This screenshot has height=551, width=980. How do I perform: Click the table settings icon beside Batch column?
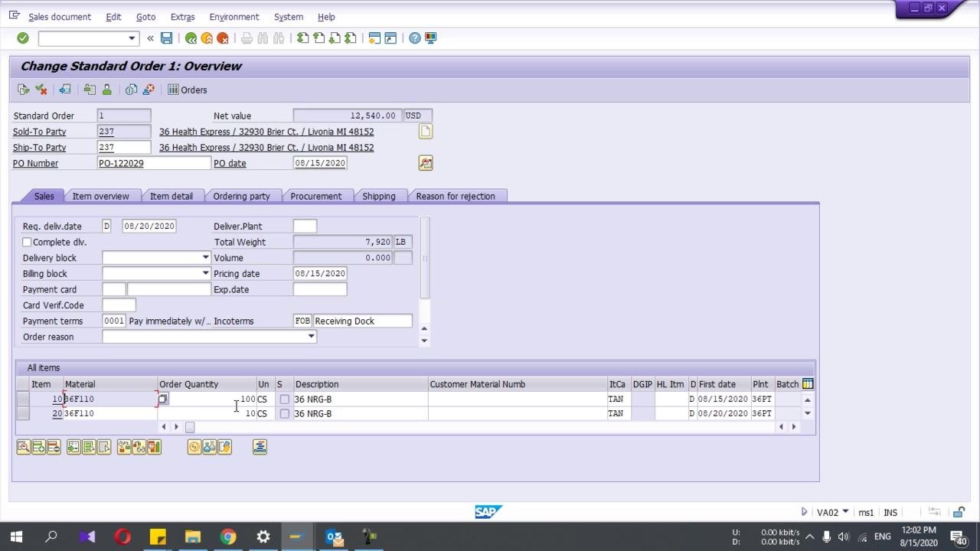coord(808,384)
